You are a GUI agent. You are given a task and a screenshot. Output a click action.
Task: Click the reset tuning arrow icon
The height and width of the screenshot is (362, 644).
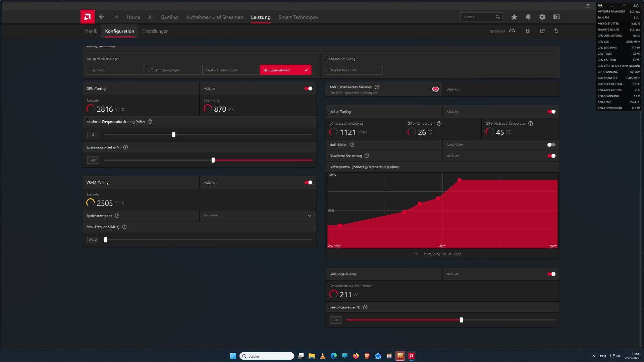point(556,31)
